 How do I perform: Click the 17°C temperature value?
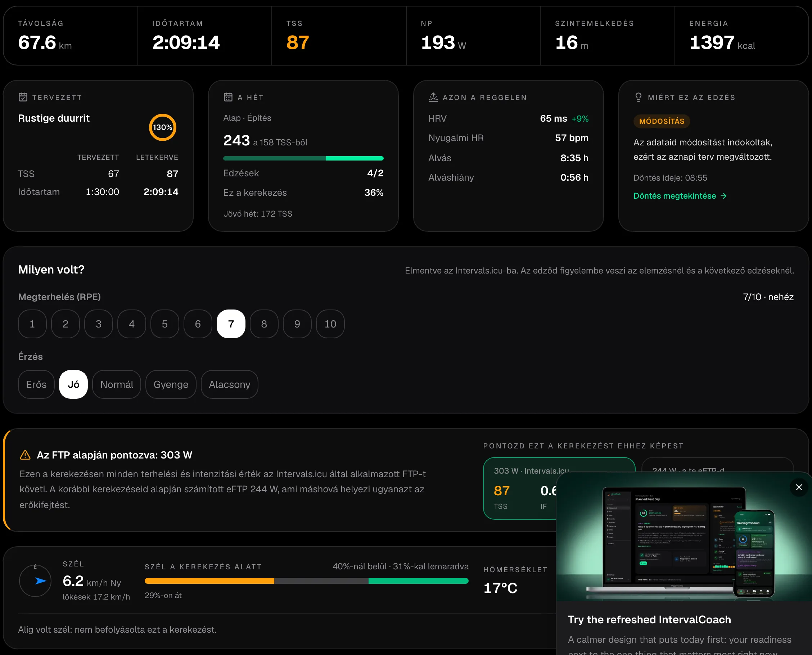[x=500, y=588]
